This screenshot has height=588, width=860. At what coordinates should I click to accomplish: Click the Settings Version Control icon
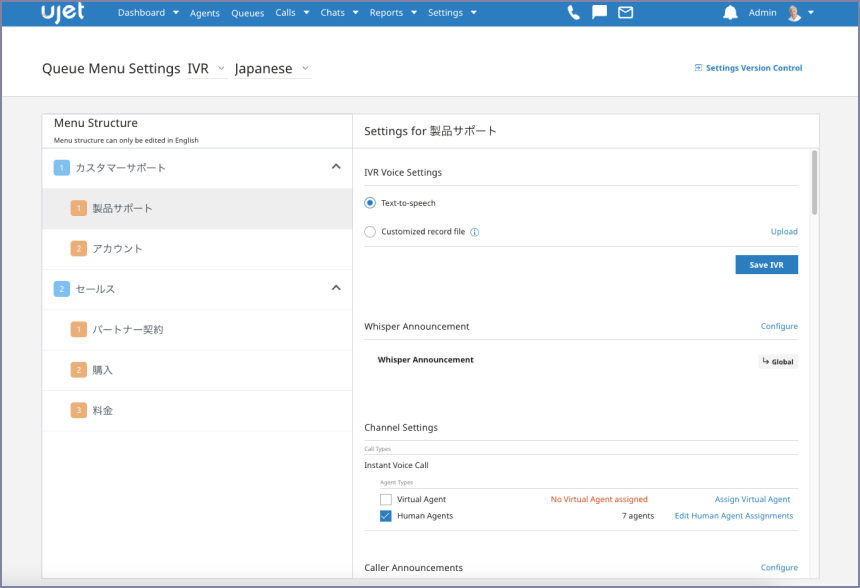698,68
